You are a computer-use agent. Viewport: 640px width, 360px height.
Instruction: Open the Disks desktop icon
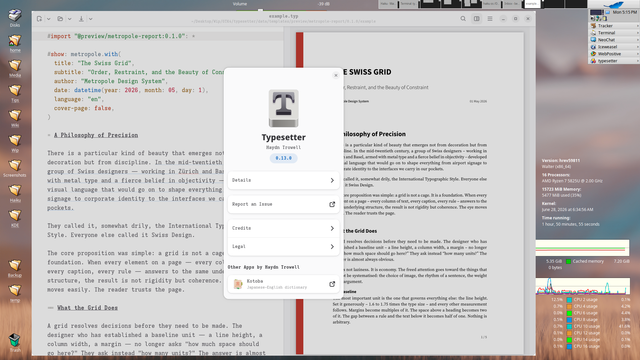click(x=15, y=18)
